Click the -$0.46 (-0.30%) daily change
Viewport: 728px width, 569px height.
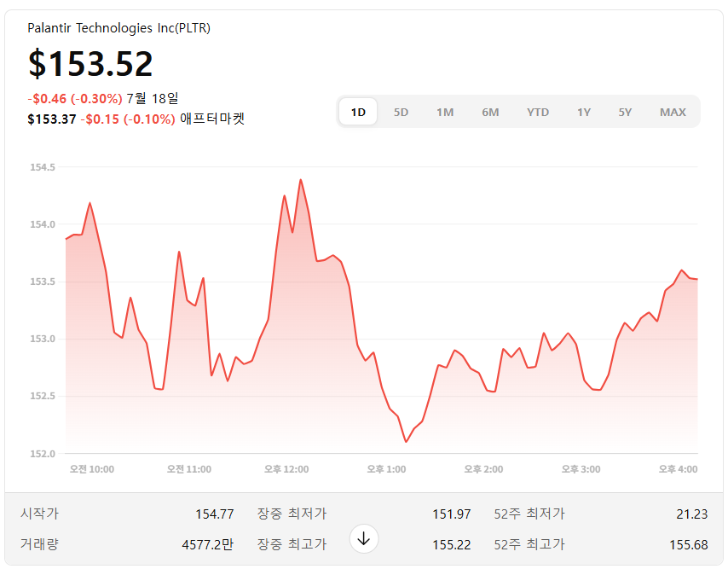coord(75,98)
